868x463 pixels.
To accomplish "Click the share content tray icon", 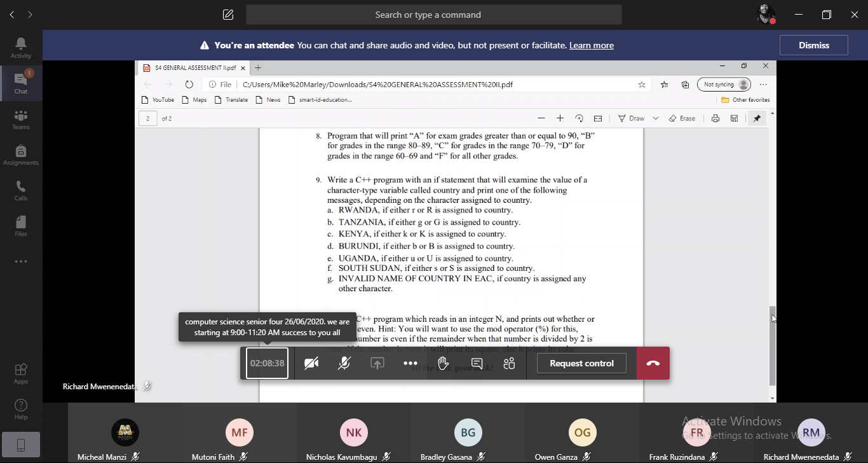I will 377,363.
